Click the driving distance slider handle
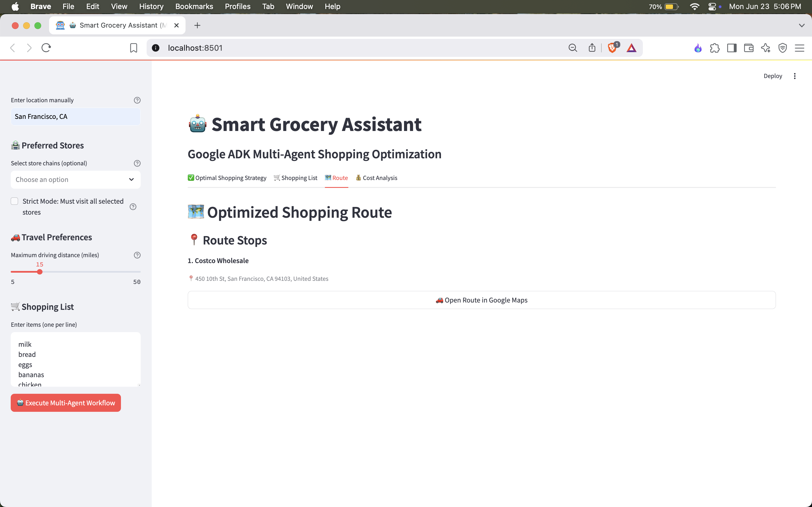Image resolution: width=812 pixels, height=507 pixels. pos(39,272)
